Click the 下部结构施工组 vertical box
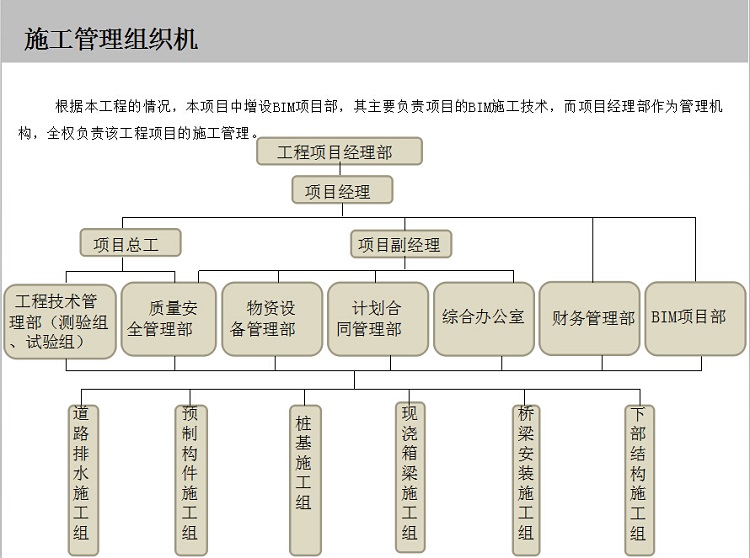 point(639,480)
